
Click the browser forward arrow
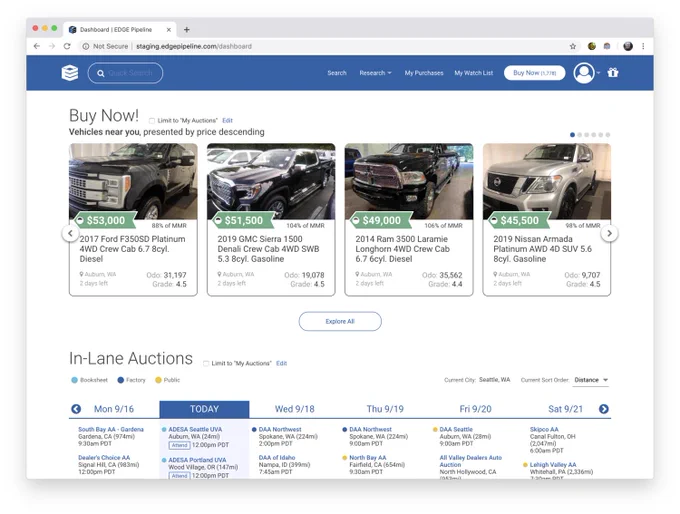pyautogui.click(x=52, y=46)
